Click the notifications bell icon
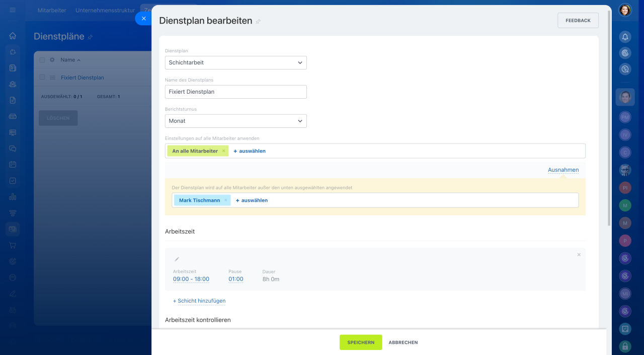 (x=625, y=37)
